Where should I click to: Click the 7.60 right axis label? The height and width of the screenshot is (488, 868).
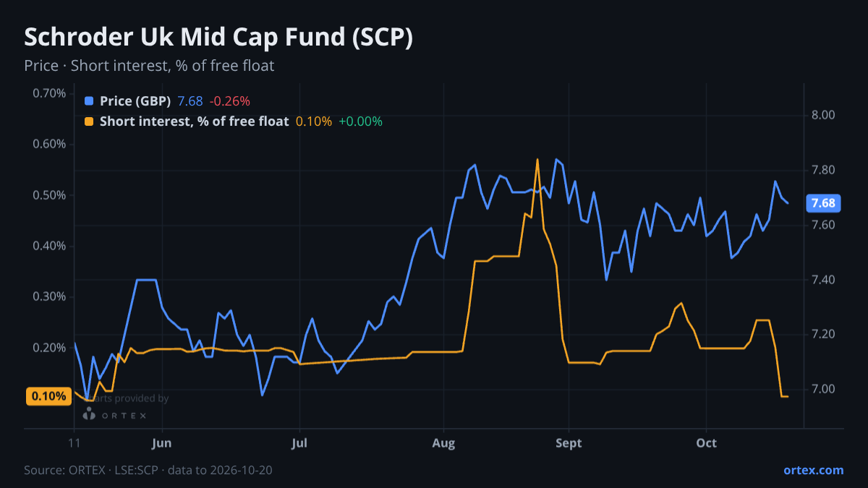823,225
